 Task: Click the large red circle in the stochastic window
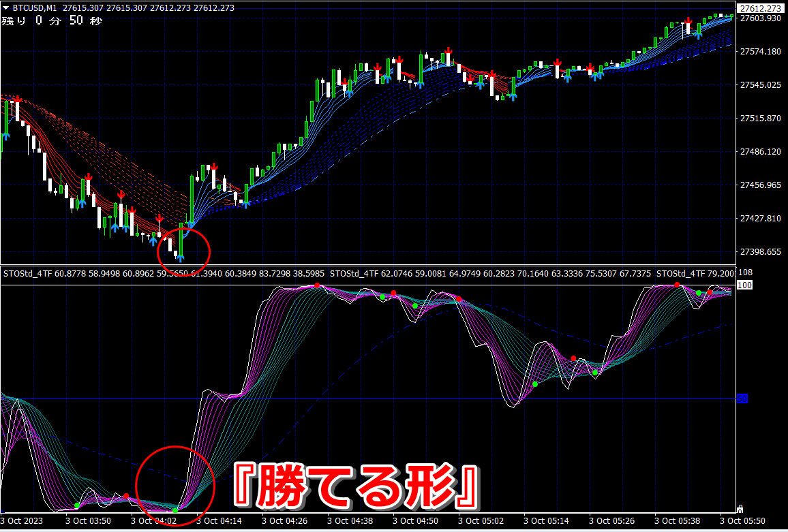(175, 485)
